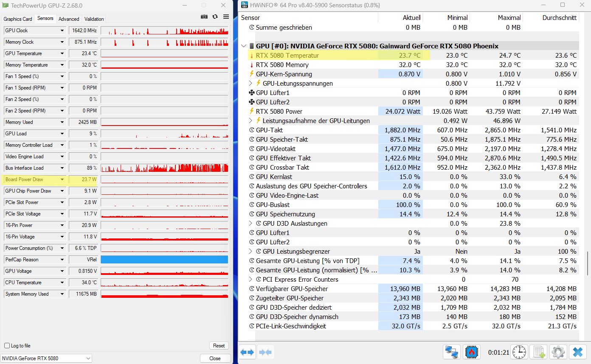591x364 pixels.
Task: Expand the PCI Express Error Counters row
Action: [x=250, y=279]
